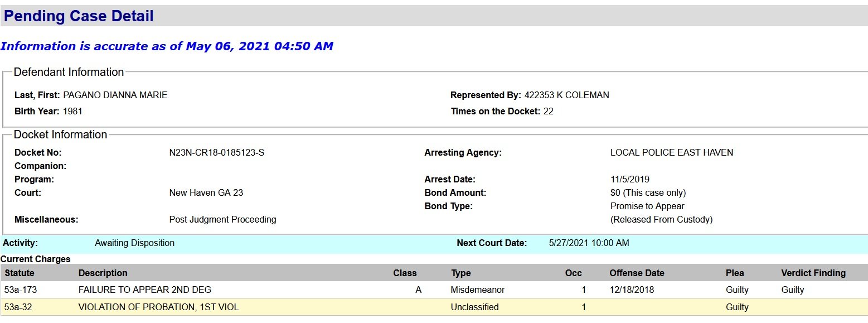Click statute 53a-173 in charges table
The width and height of the screenshot is (868, 323).
tap(21, 290)
